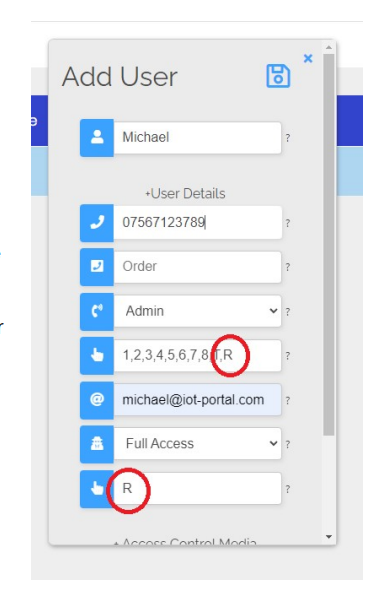The image size is (383, 595).
Task: Click the phone icon beside 07567123789
Action: point(97,223)
